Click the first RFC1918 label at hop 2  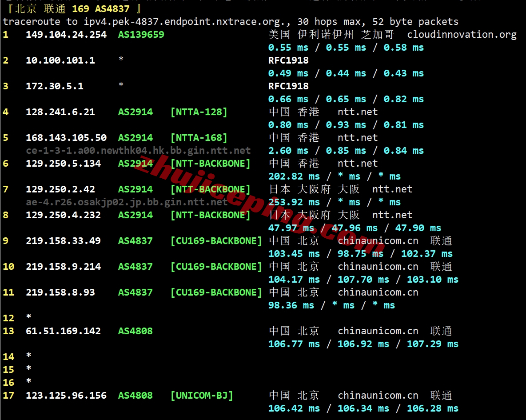[288, 60]
